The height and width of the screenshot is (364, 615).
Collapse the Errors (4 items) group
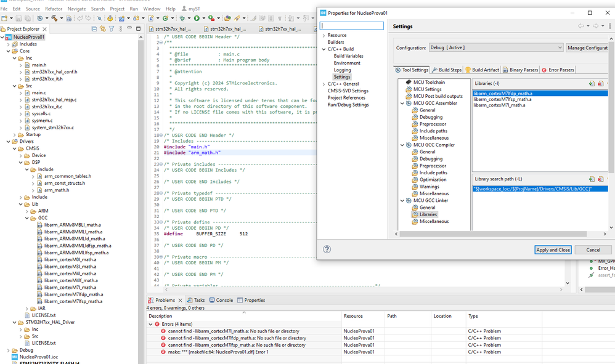tap(150, 324)
